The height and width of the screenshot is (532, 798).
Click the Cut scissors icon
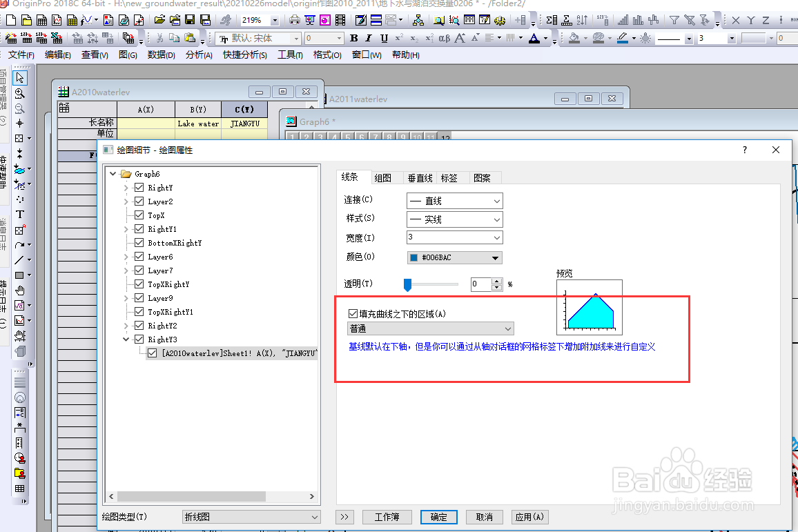pyautogui.click(x=159, y=38)
